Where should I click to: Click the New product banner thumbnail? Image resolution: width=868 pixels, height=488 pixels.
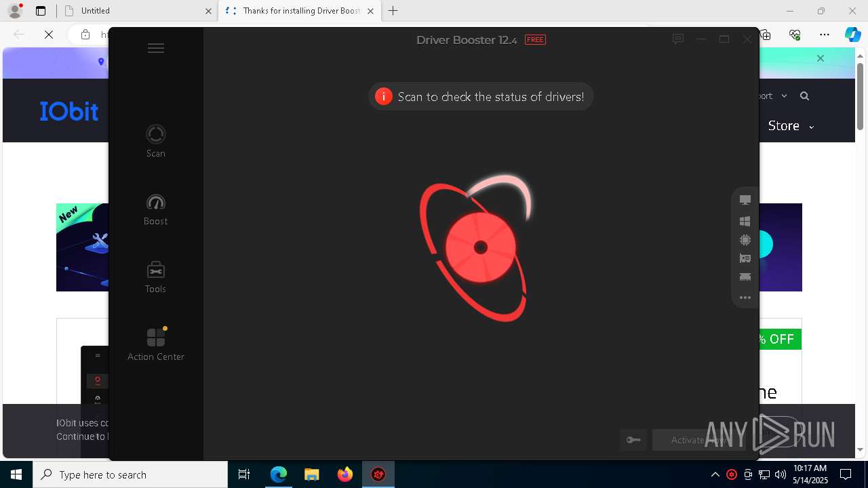[82, 247]
